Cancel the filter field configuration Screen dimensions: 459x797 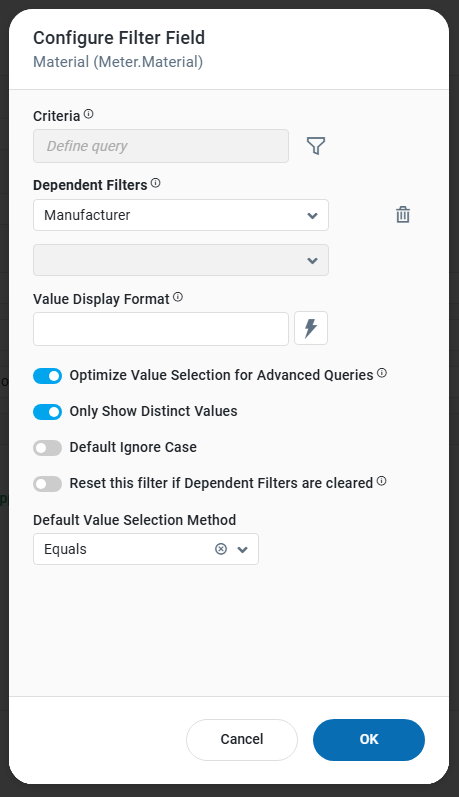(x=242, y=740)
